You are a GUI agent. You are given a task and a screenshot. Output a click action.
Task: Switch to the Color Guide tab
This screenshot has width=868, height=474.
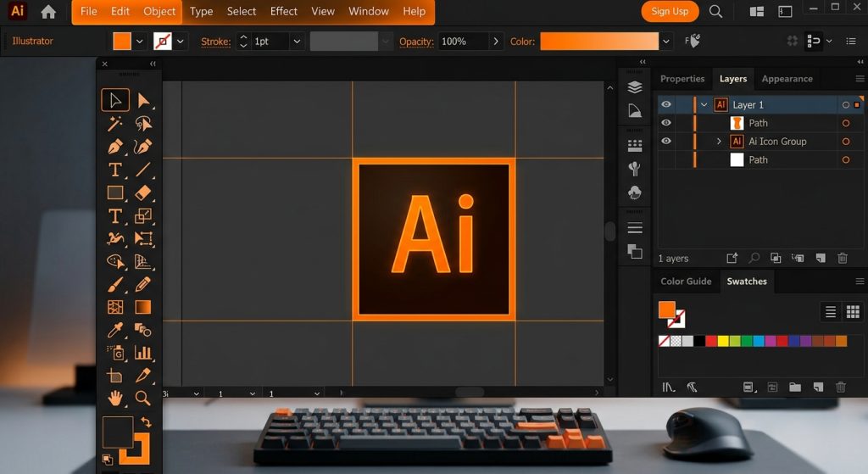click(x=685, y=282)
